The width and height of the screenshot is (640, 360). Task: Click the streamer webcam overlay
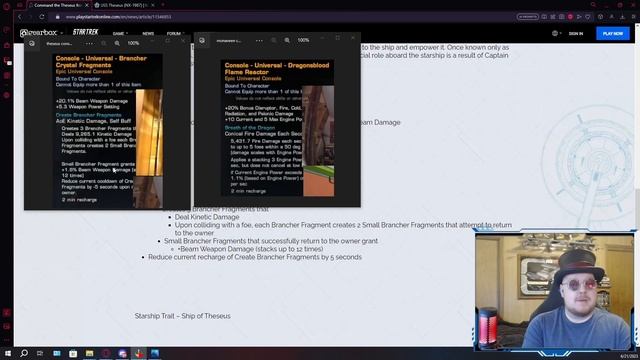coord(554,291)
